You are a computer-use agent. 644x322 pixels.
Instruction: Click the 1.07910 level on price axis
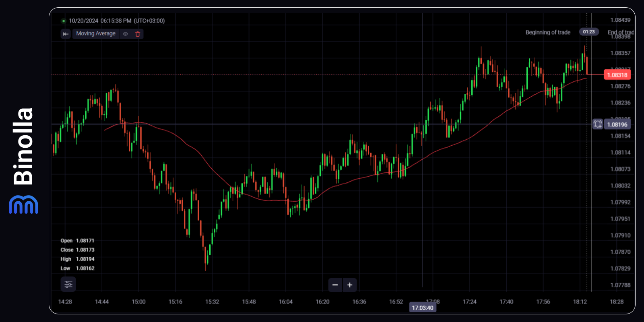[x=620, y=235]
